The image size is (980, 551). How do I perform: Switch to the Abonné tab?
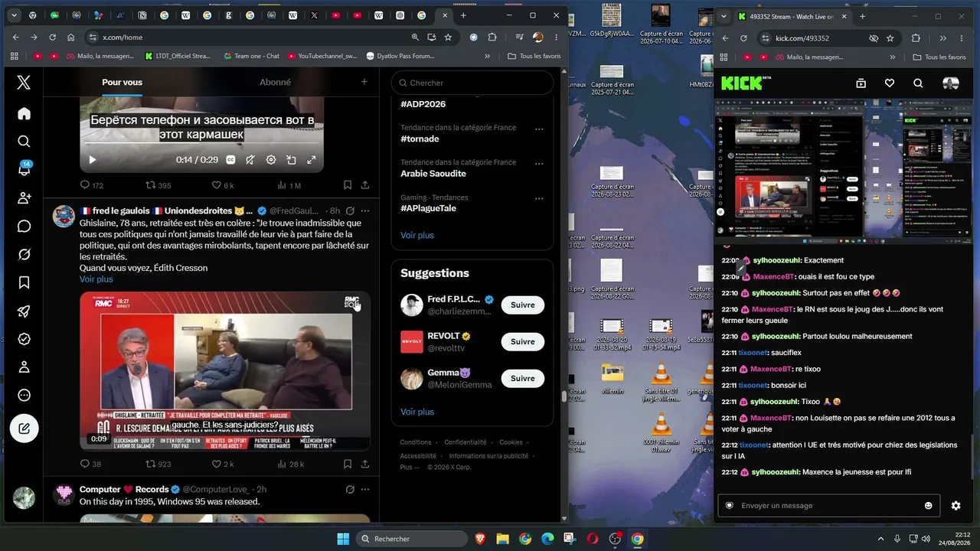click(275, 82)
